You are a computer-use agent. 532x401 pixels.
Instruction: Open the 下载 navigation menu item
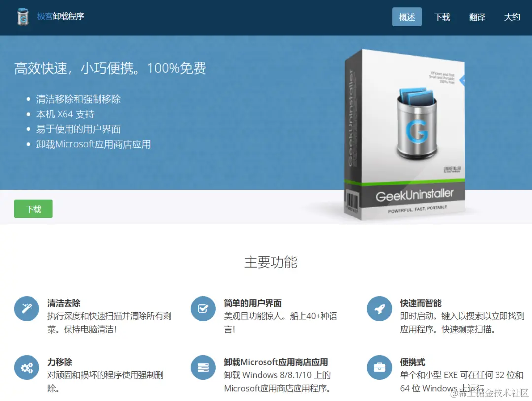[x=442, y=17]
